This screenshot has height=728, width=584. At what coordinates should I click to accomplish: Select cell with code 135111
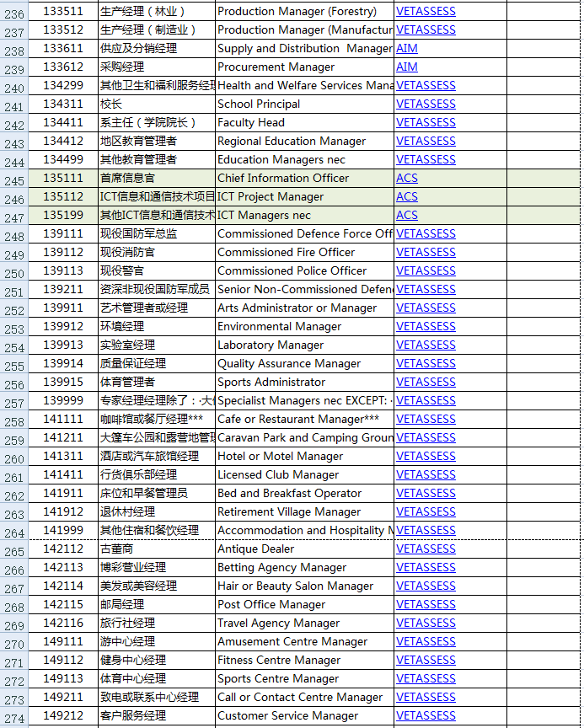pyautogui.click(x=63, y=179)
